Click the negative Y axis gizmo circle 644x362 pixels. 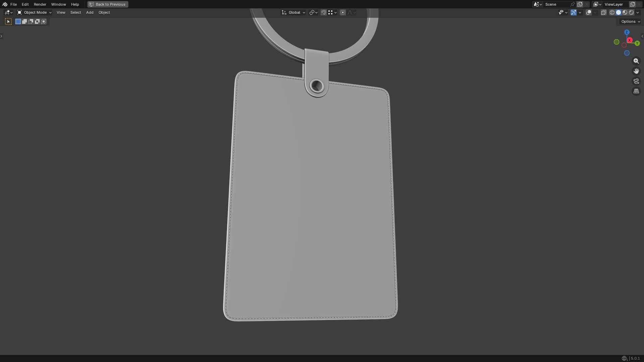[616, 42]
